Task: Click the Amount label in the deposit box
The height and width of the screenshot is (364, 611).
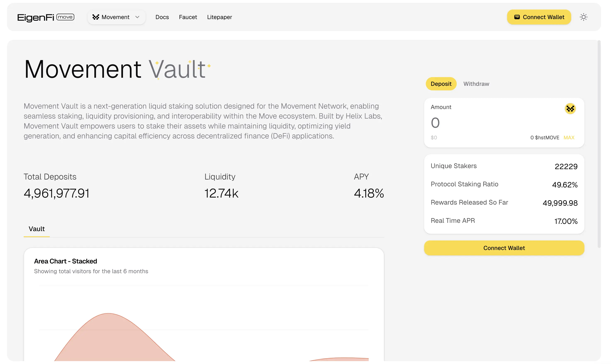Action: click(441, 107)
